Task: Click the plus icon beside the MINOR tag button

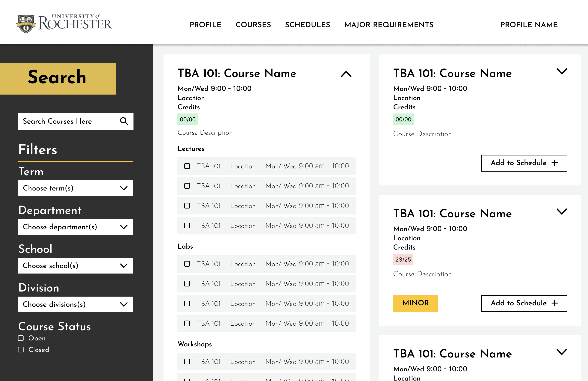Action: point(555,303)
